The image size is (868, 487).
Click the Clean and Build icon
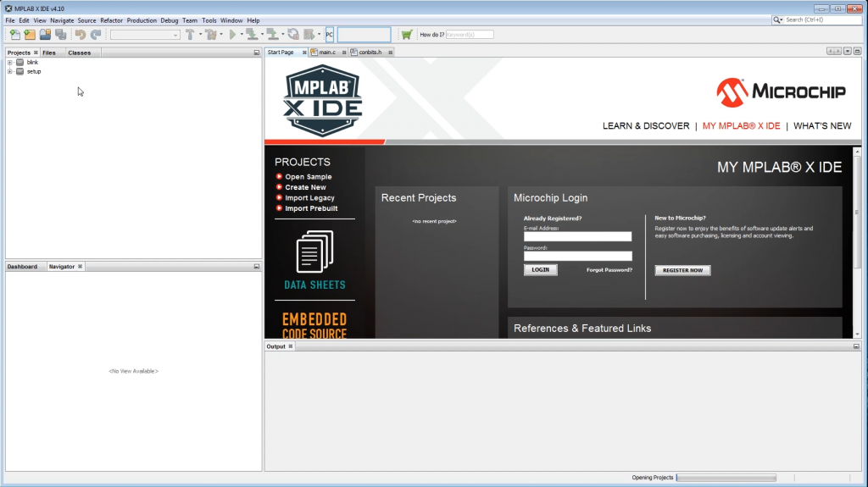211,35
